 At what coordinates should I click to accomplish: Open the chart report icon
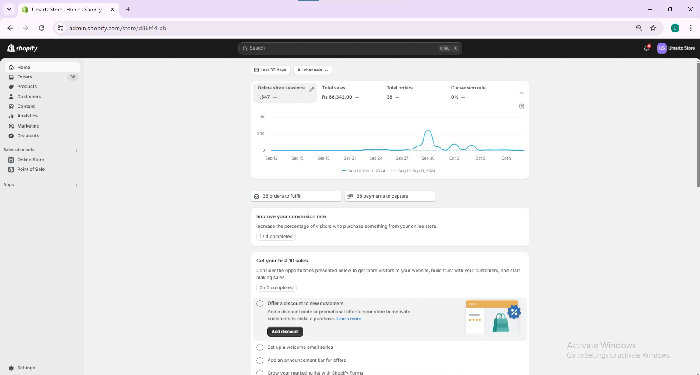tap(521, 106)
